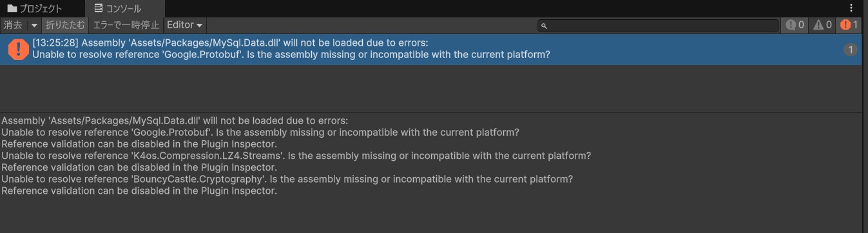Image resolution: width=868 pixels, height=233 pixels.
Task: Toggle the red error filter icon
Action: pyautogui.click(x=849, y=25)
